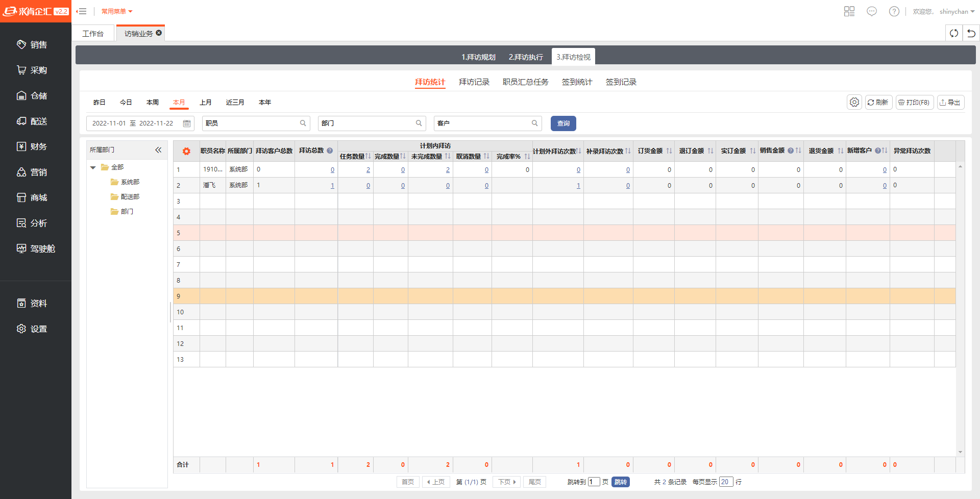Click the rows-per-page input showing 20
This screenshot has width=980, height=499.
coord(726,482)
